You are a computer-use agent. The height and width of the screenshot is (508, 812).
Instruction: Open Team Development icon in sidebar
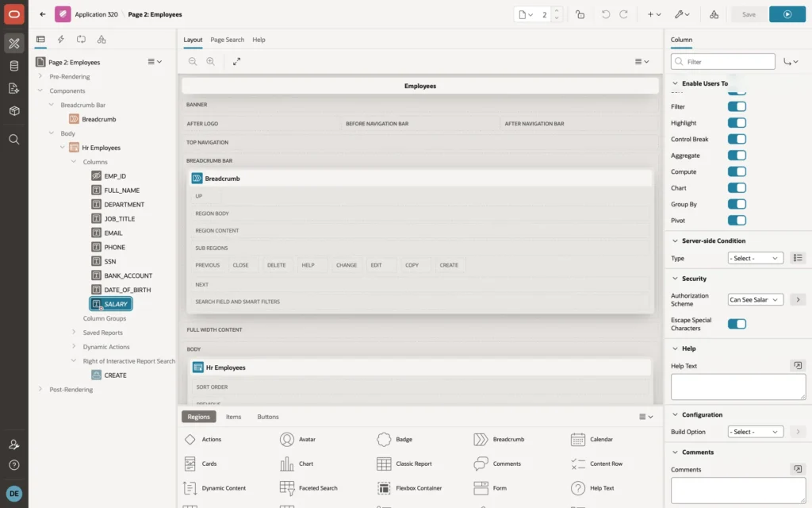(14, 89)
